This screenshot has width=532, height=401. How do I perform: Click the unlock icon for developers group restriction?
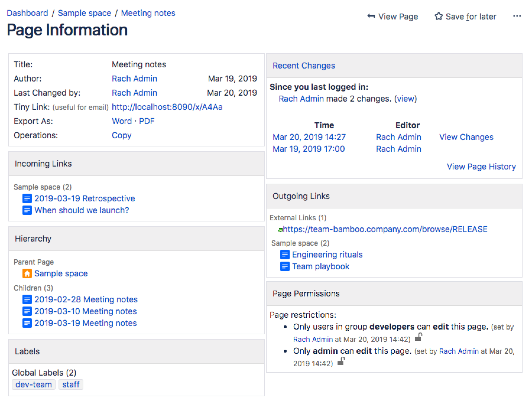pos(418,337)
